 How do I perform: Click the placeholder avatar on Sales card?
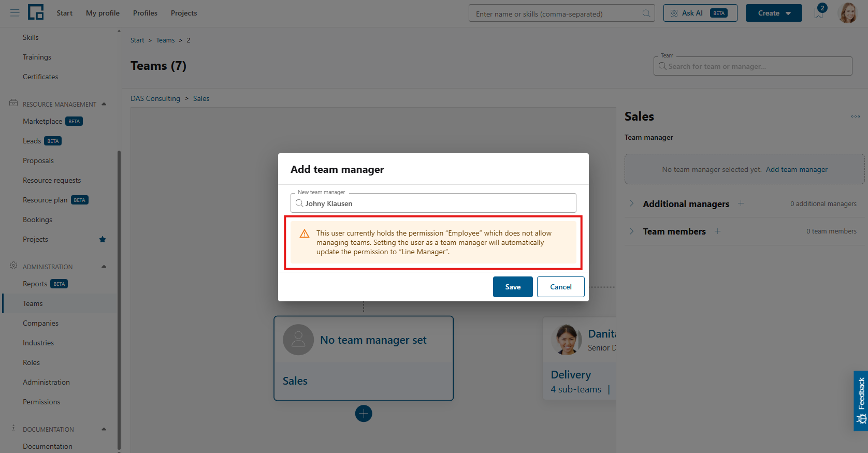point(298,340)
